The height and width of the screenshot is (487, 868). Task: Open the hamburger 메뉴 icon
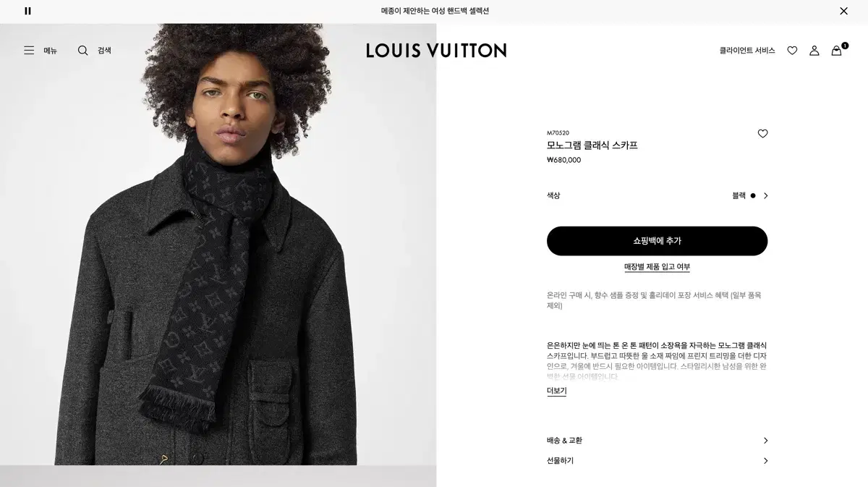click(x=29, y=51)
